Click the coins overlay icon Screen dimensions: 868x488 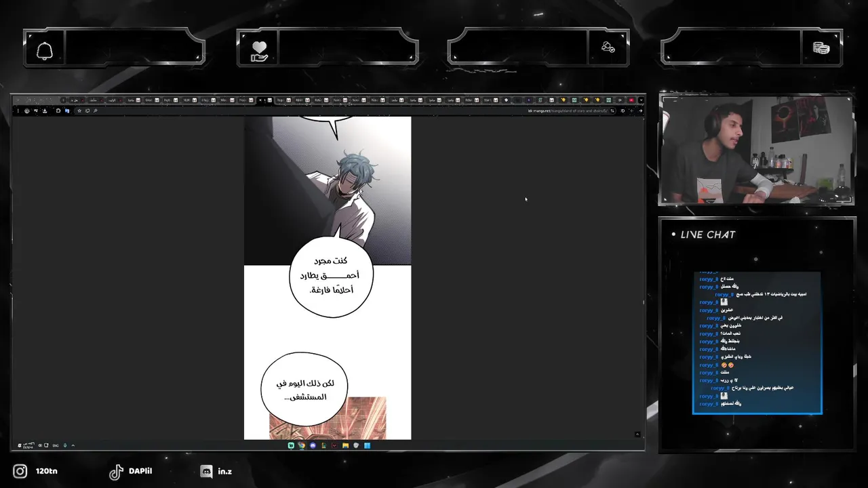[821, 48]
